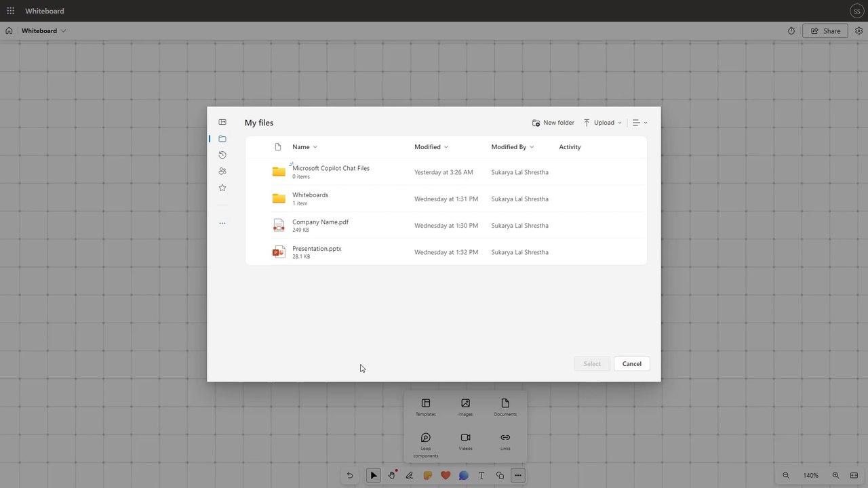Open the SS account avatar
This screenshot has width=868, height=488.
[857, 11]
